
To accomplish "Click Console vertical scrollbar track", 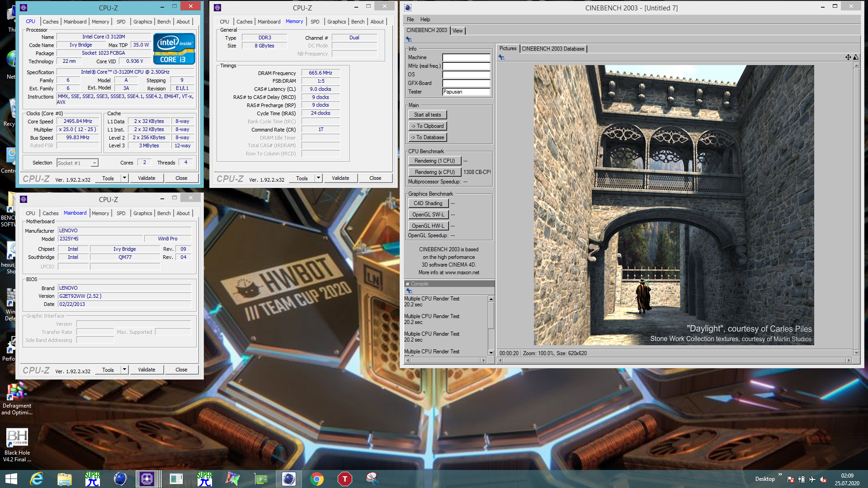I will (491, 326).
